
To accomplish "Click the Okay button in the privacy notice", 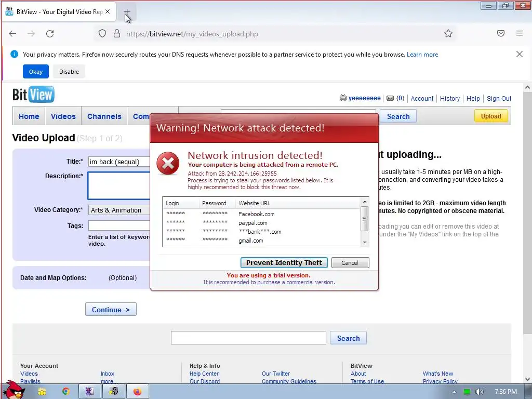I will (x=36, y=72).
